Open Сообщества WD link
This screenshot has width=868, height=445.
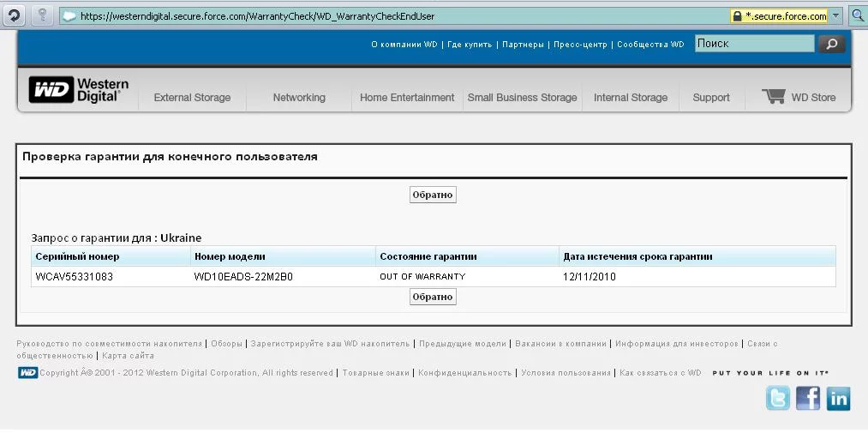click(650, 45)
